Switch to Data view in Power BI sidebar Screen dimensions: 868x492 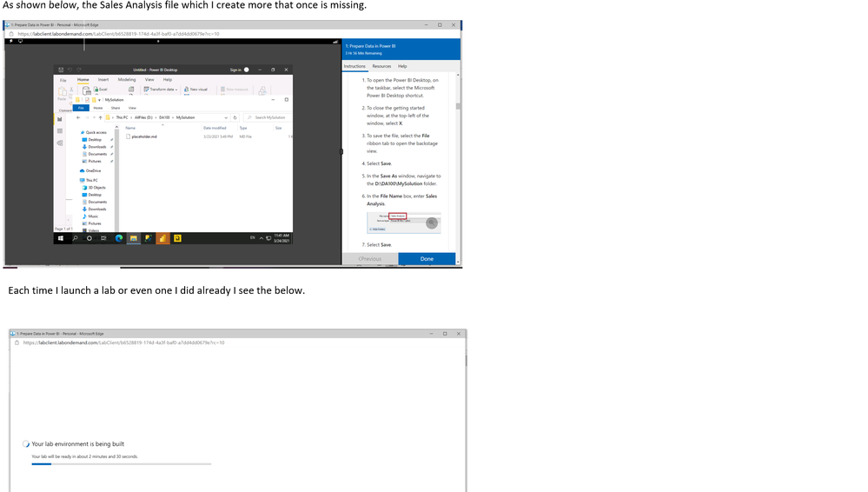[x=60, y=131]
